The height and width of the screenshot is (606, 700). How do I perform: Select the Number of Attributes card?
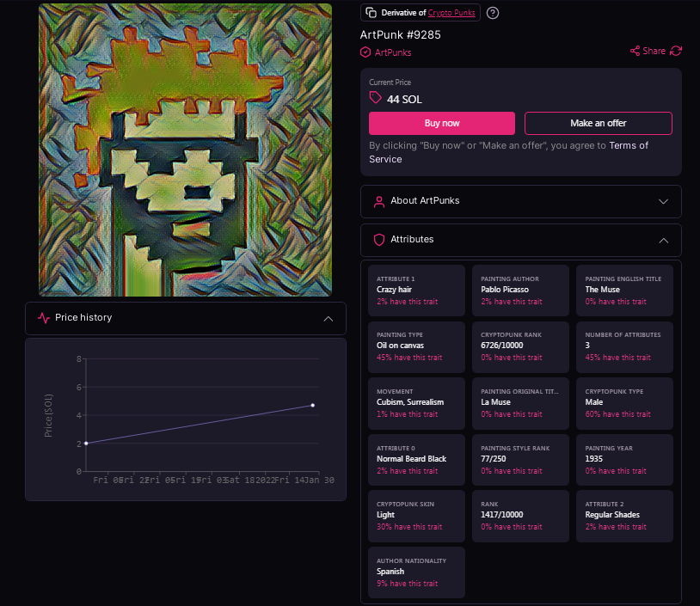(x=624, y=347)
